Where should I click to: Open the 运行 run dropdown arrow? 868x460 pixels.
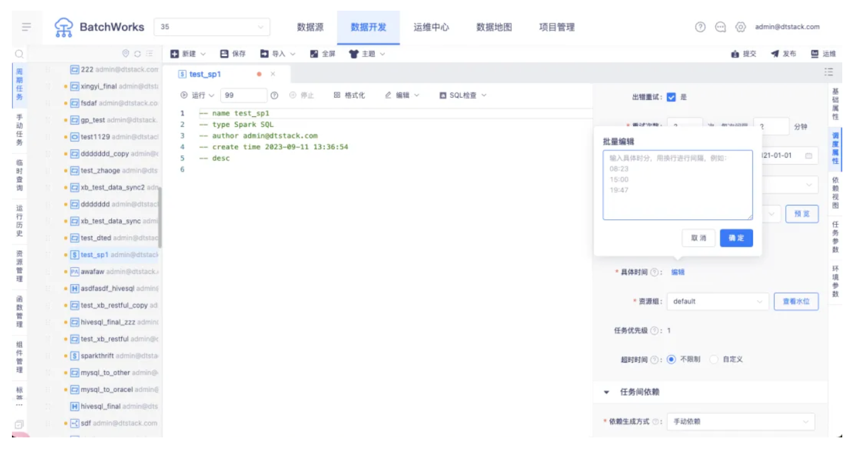tap(212, 96)
